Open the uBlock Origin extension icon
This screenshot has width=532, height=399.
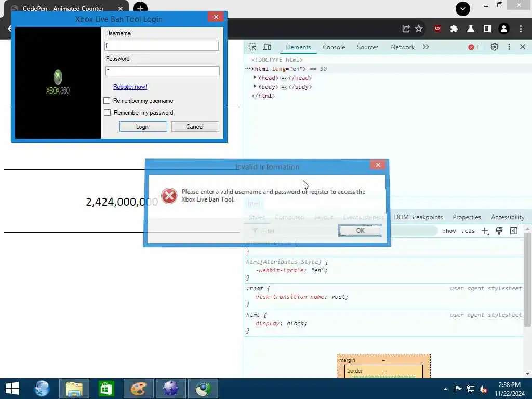(437, 29)
